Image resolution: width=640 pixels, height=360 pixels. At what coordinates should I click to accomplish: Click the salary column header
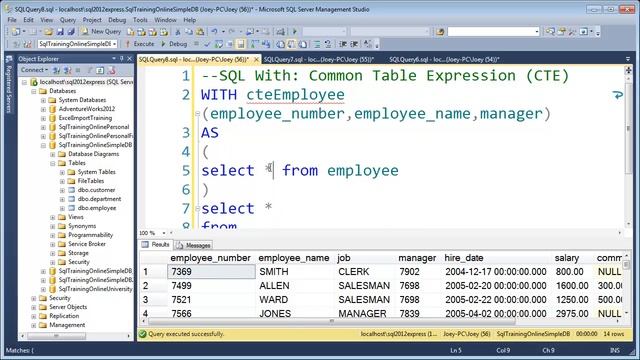pos(567,258)
